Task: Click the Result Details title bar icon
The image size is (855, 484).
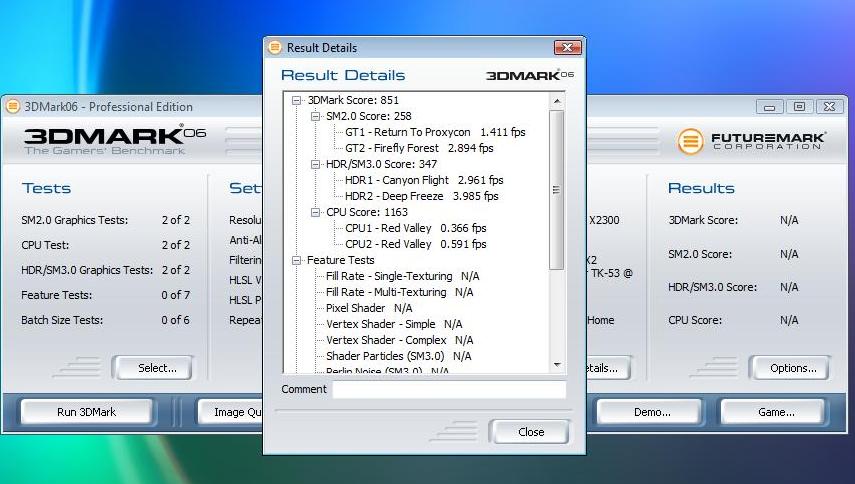Action: click(x=275, y=48)
